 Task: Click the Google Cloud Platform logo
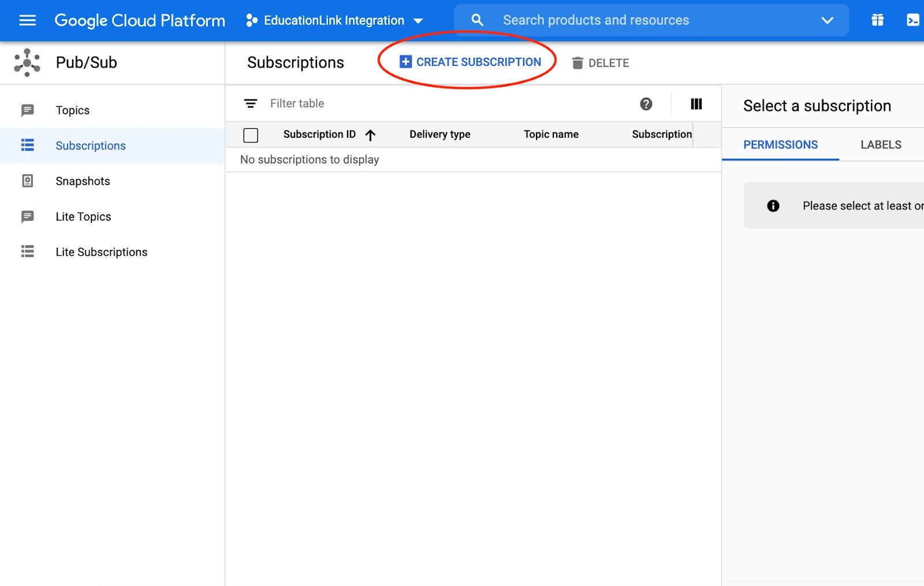[x=140, y=21]
